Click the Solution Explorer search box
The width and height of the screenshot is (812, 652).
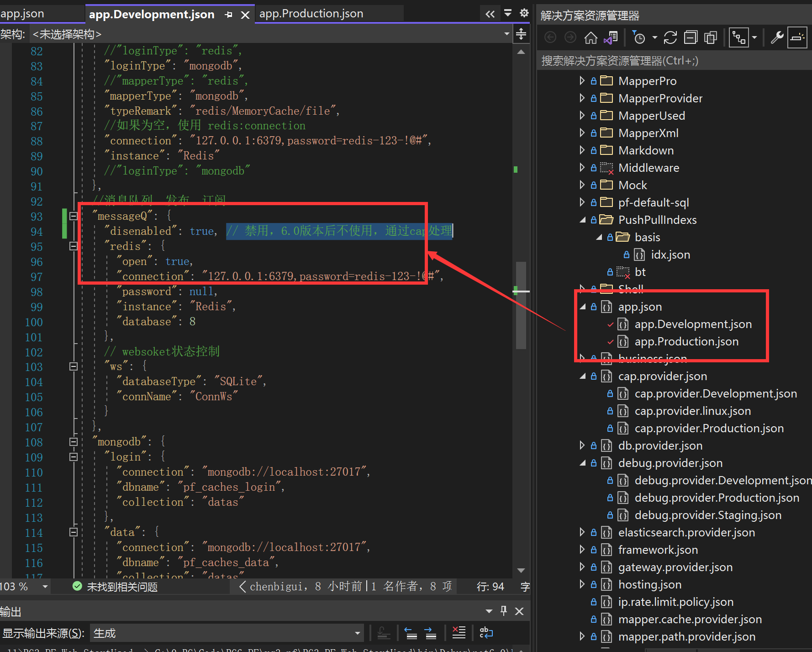tap(674, 61)
